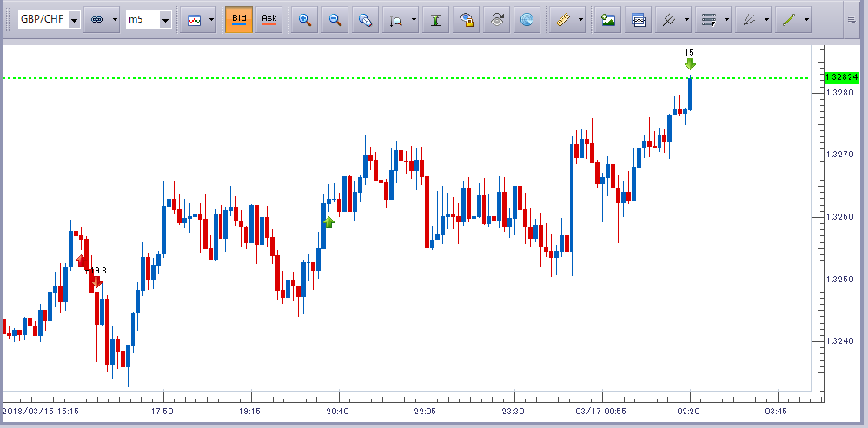This screenshot has width=868, height=428.
Task: Click the 02:20 time axis label
Action: 689,412
